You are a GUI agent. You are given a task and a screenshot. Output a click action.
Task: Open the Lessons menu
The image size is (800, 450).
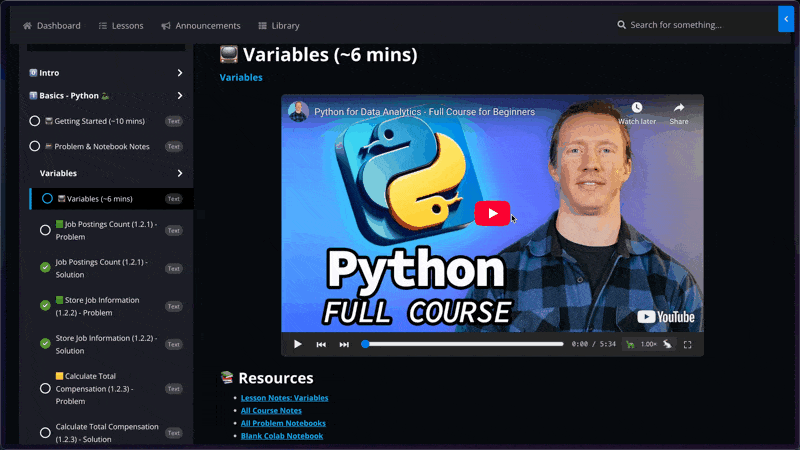[x=121, y=25]
